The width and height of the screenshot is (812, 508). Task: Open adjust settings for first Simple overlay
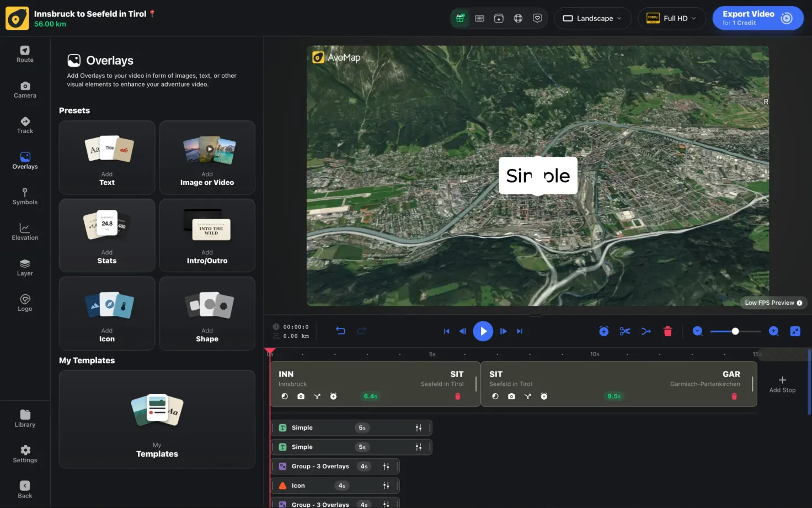coord(419,428)
